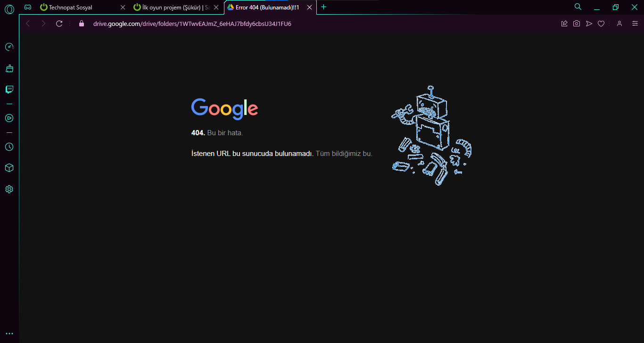Bookmark page with the heart icon
644x343 pixels.
pos(601,24)
